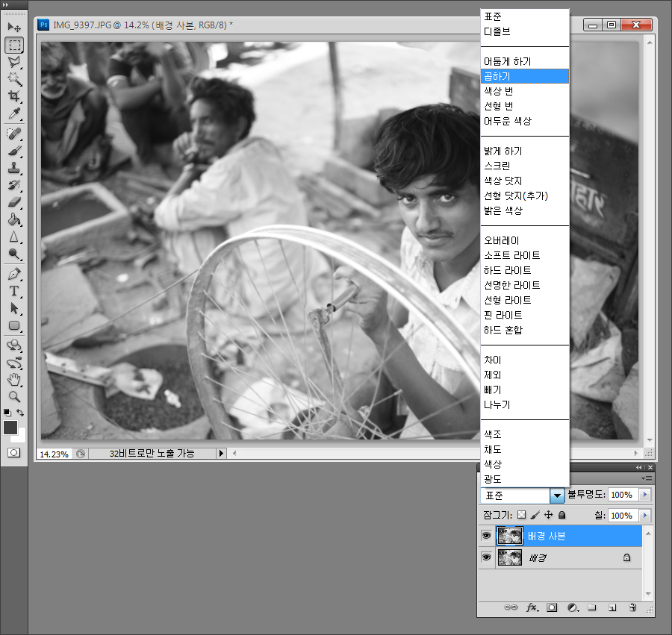Viewport: 672px width, 635px height.
Task: Select the Healing Brush tool
Action: click(x=14, y=134)
